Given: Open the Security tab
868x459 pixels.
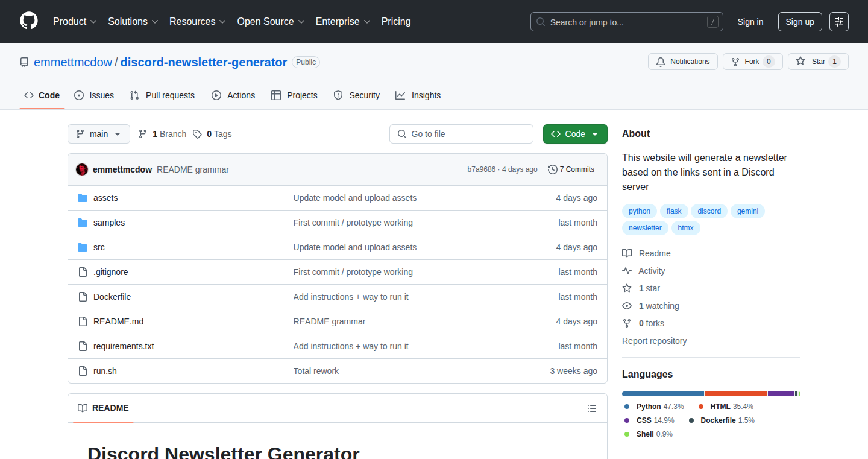Looking at the screenshot, I should coord(357,95).
